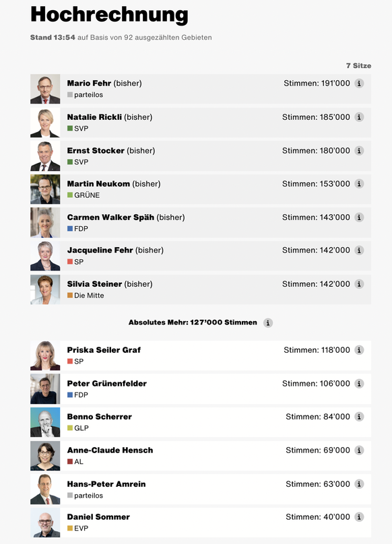Viewport: 392px width, 544px height.
Task: Open info icon beside Daniel Sommer
Action: click(x=359, y=517)
